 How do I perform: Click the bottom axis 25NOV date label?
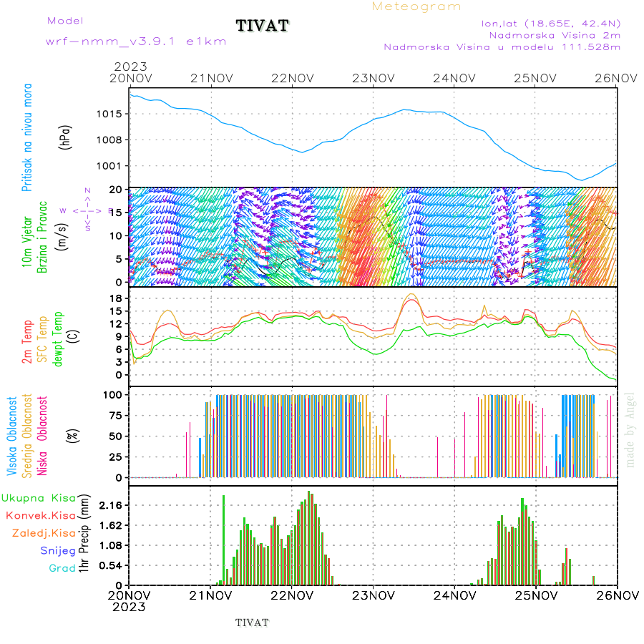(x=537, y=595)
